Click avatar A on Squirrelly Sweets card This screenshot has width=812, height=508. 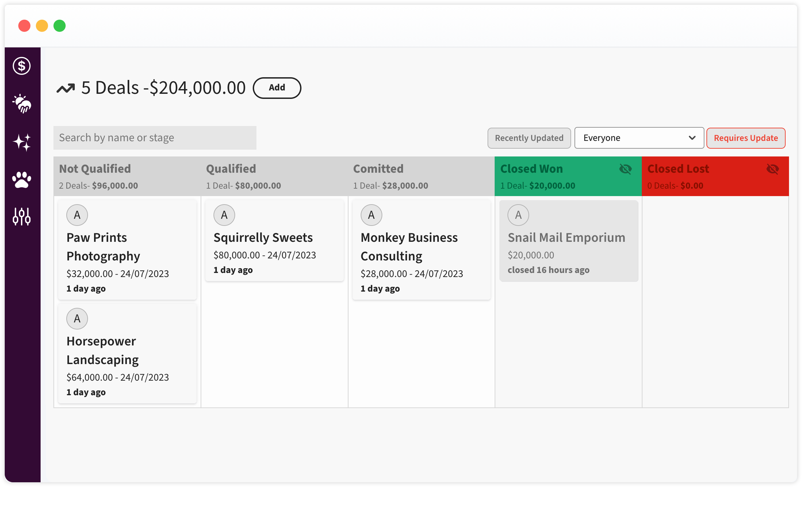[224, 215]
